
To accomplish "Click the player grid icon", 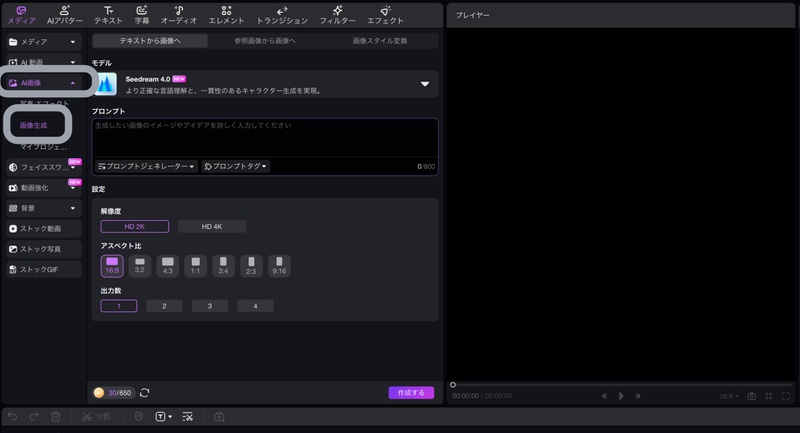I will pyautogui.click(x=769, y=396).
